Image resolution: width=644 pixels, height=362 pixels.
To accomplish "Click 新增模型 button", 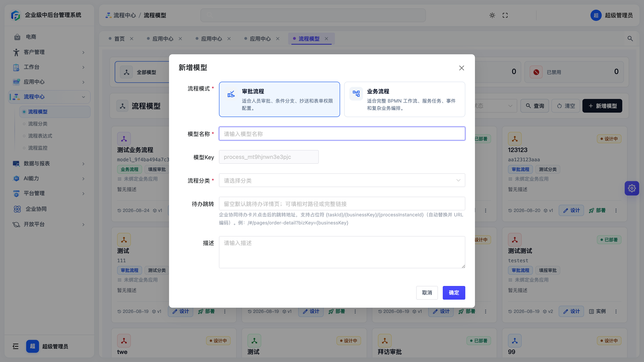I will 602,106.
